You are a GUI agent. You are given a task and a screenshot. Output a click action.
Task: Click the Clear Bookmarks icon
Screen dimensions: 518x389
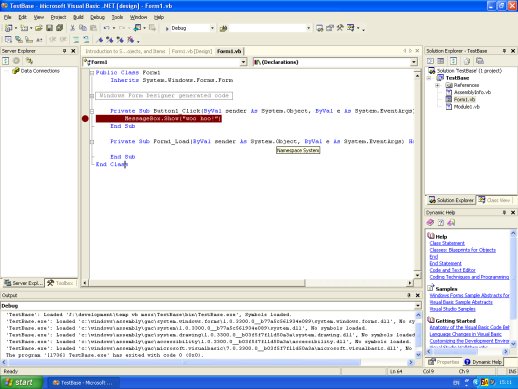(131, 40)
